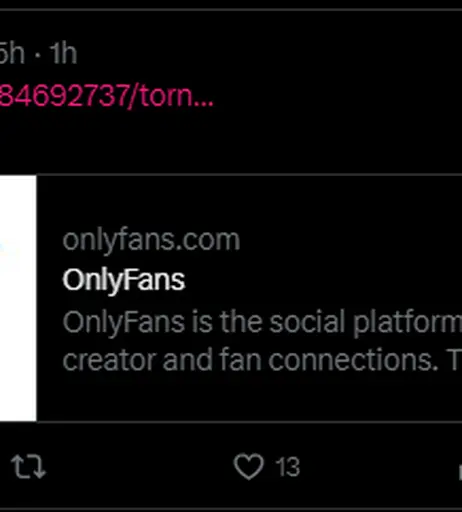
Task: Click the partially visible icon right of likes
Action: 460,472
